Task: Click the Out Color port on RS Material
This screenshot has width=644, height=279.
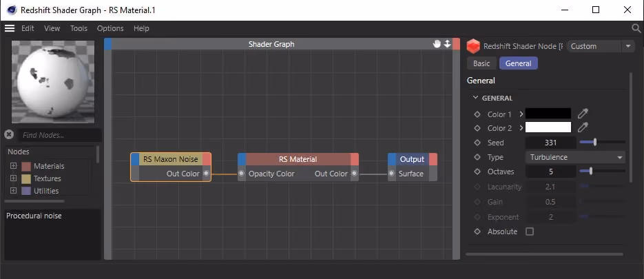Action: [354, 174]
